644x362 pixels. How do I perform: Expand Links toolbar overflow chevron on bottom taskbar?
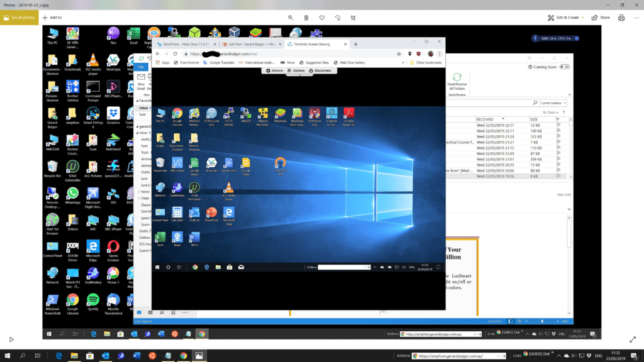coord(553,353)
